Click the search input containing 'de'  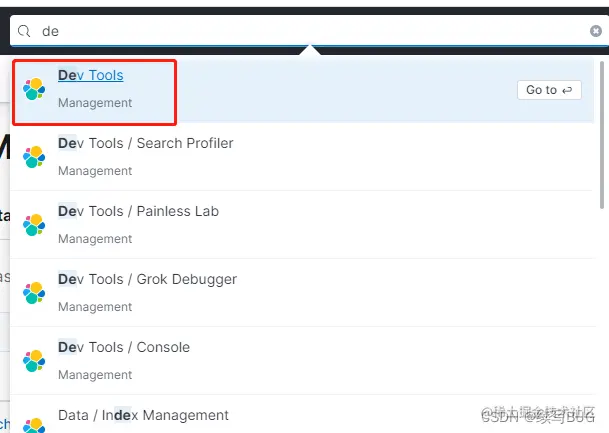(309, 31)
